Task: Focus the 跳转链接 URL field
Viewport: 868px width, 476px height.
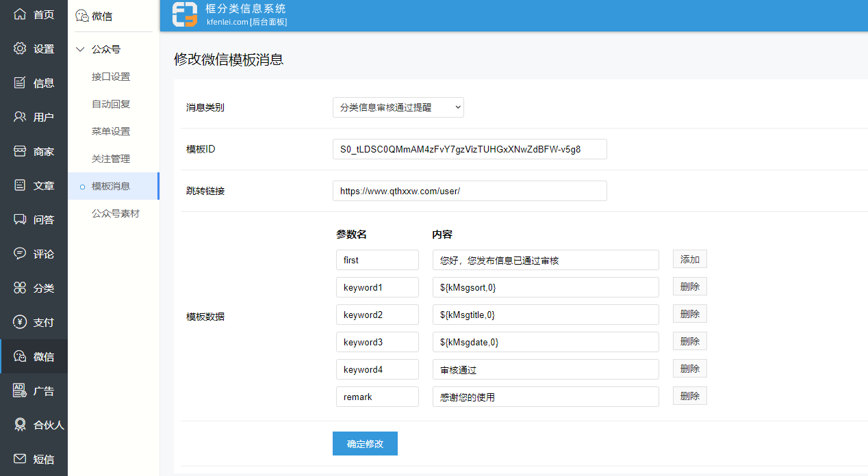Action: pos(469,191)
